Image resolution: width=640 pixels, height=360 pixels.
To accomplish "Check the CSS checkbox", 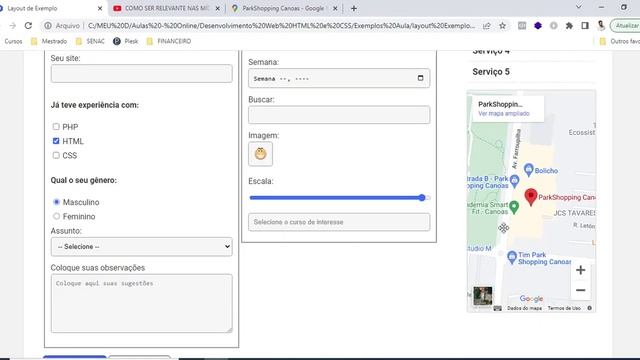I will click(x=56, y=155).
